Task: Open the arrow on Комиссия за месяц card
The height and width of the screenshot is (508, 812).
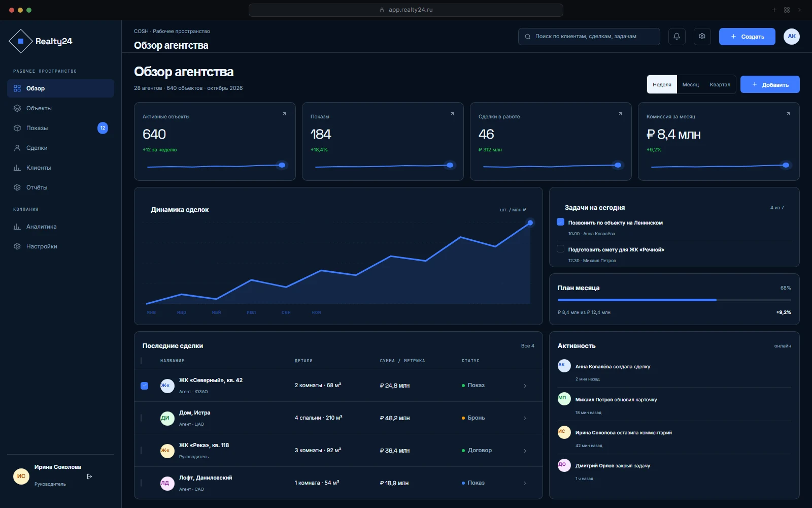Action: point(788,114)
